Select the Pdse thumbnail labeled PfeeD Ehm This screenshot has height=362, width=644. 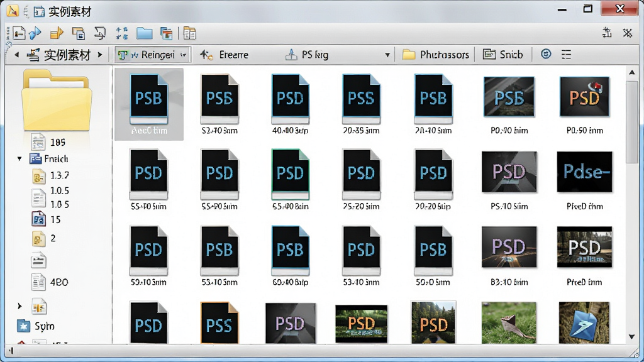click(x=584, y=180)
